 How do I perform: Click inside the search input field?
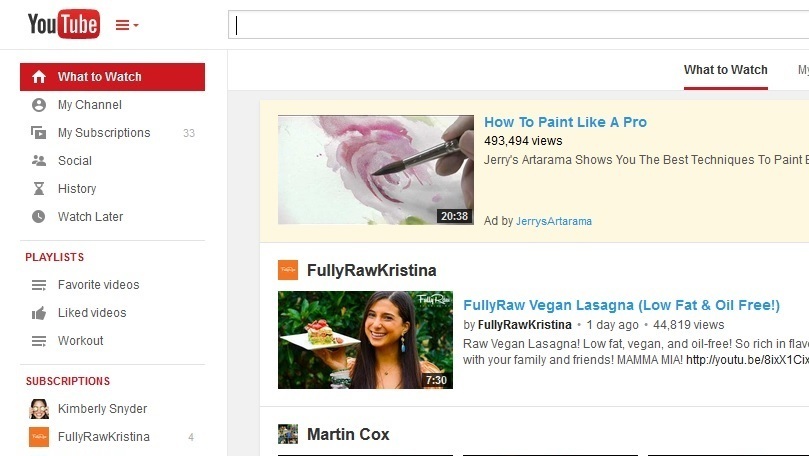(520, 25)
